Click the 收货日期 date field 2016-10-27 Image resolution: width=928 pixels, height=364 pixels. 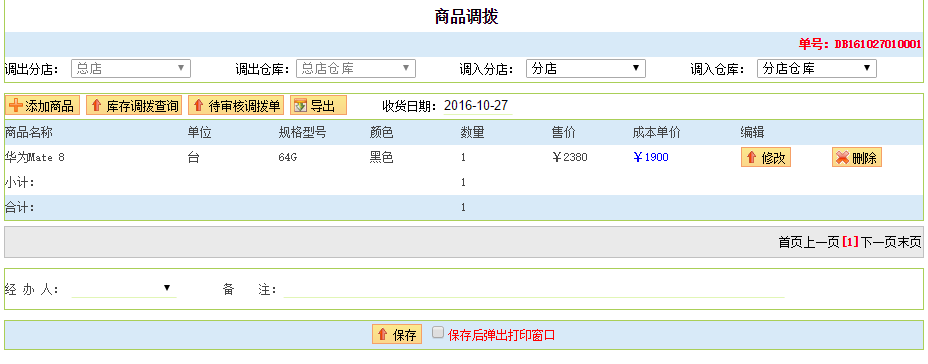pyautogui.click(x=477, y=106)
